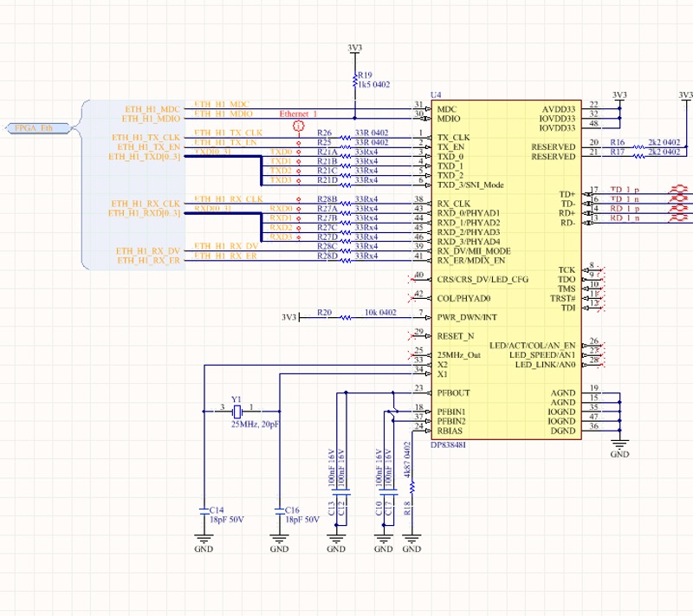Click the TXD_3/SNI_Mode pin name

[470, 185]
